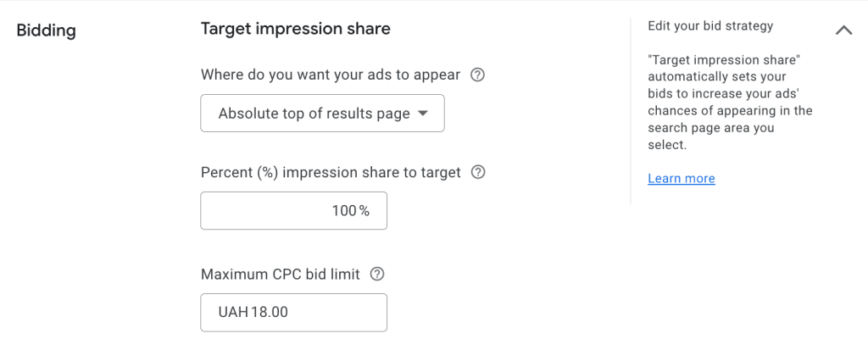Click the "Where do you want your ads to appear" label
The height and width of the screenshot is (350, 868).
point(331,75)
